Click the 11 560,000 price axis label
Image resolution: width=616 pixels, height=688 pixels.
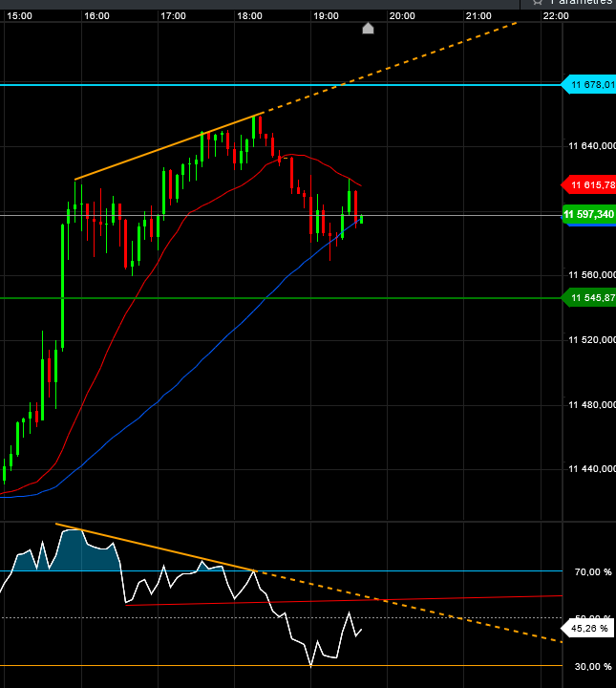point(592,274)
